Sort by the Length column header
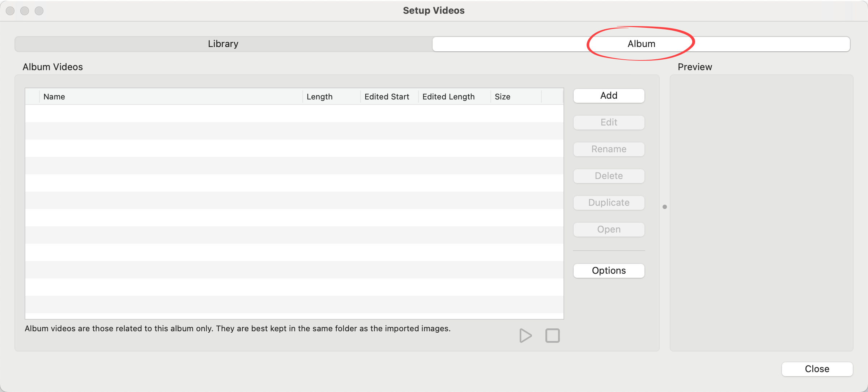Viewport: 868px width, 392px height. (331, 97)
